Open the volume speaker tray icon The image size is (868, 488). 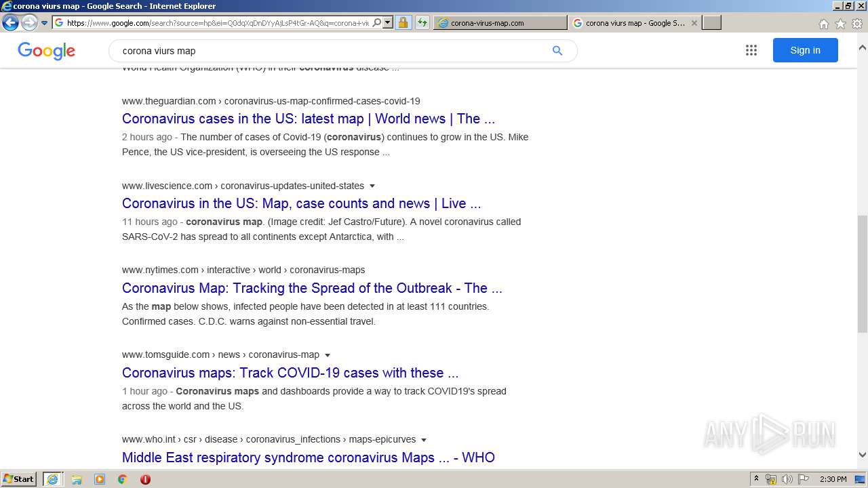coord(787,479)
